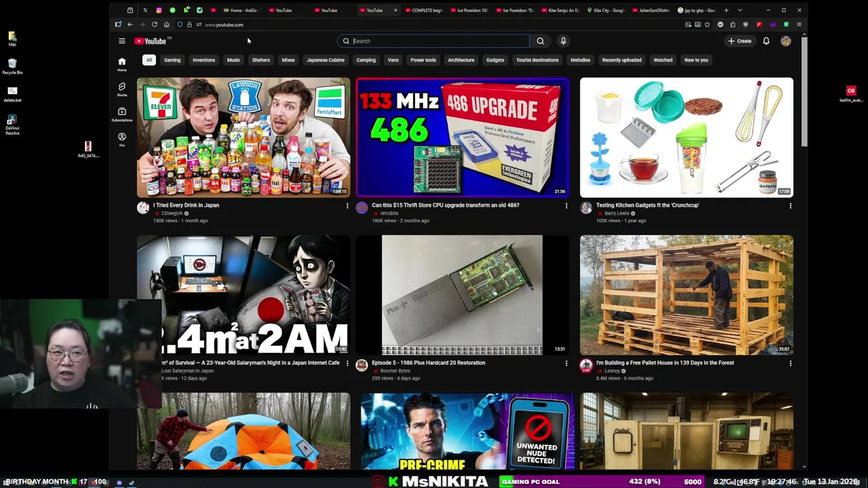868x488 pixels.
Task: Switch to the COMPLETE beginner tab
Action: click(x=423, y=10)
